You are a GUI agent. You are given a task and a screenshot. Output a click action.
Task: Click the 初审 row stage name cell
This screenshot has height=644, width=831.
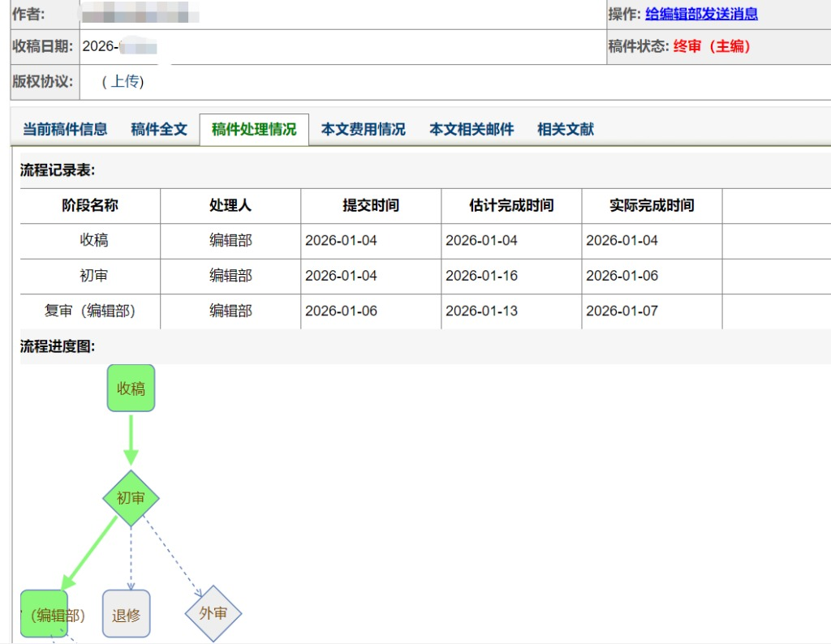click(x=93, y=276)
